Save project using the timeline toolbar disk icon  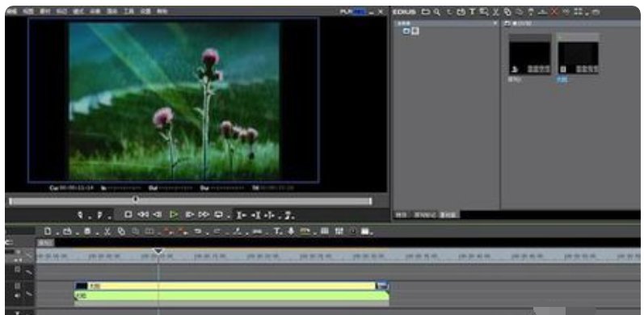87,232
